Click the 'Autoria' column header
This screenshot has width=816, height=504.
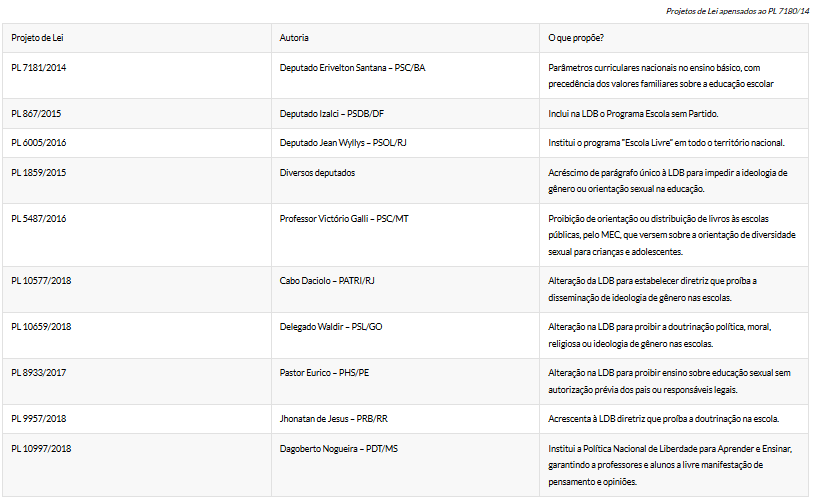click(x=294, y=38)
